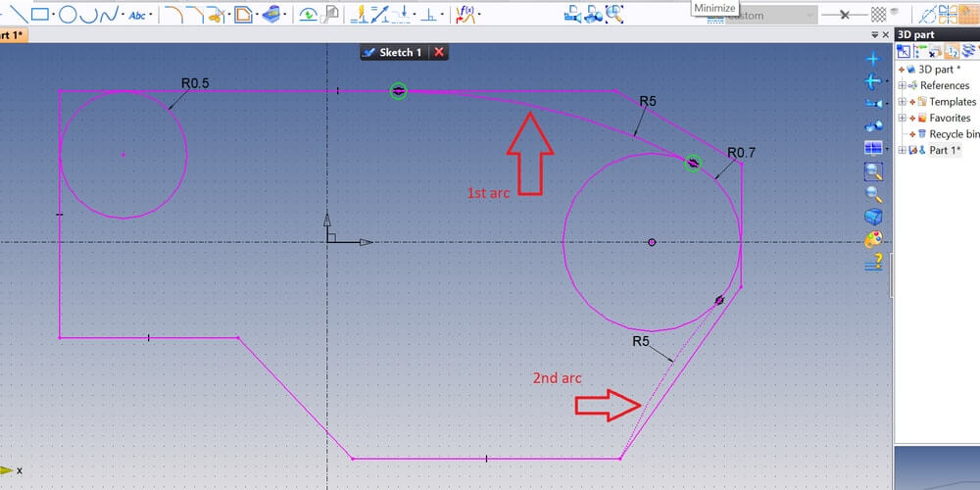The width and height of the screenshot is (980, 490).
Task: Select the Fillet corner tool
Action: pos(173,15)
